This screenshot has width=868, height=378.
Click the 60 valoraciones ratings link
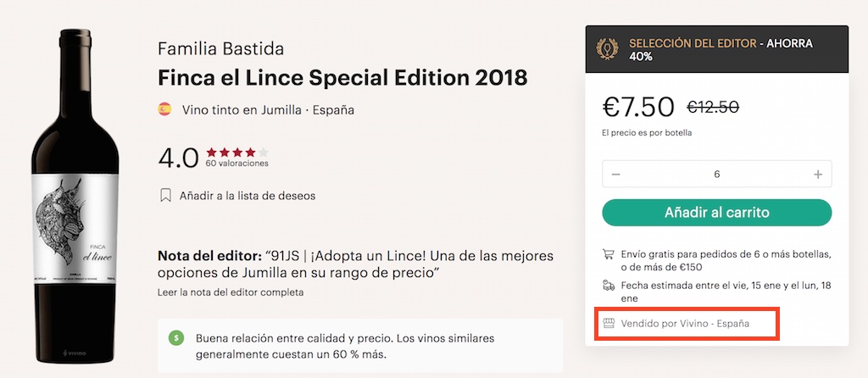coord(236,164)
